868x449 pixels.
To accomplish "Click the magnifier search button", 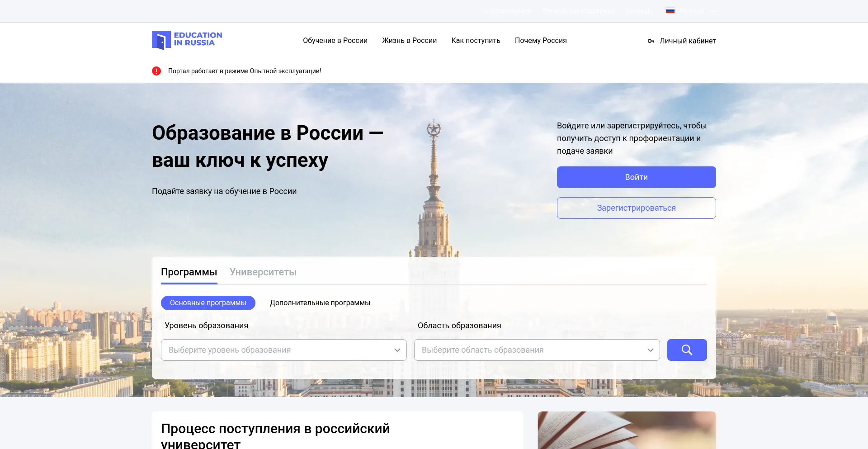I will 687,350.
